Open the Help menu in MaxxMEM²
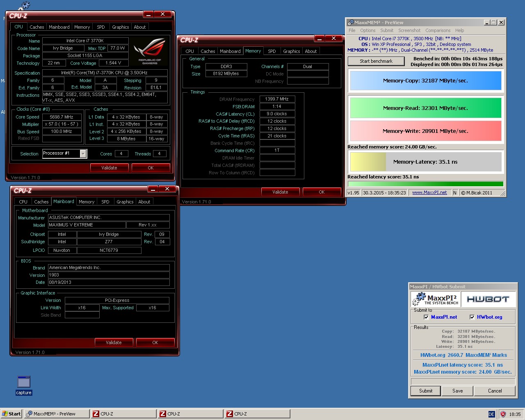525x420 pixels. coord(459,30)
